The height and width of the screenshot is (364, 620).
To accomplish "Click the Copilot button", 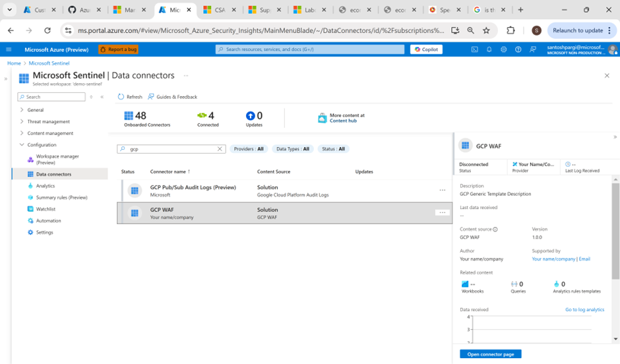I will pos(426,49).
